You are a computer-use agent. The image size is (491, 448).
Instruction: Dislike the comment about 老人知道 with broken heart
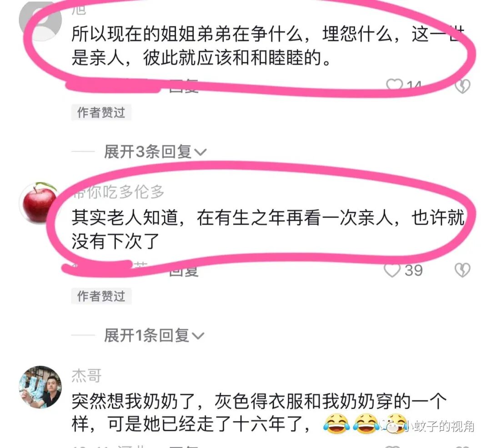pyautogui.click(x=462, y=270)
